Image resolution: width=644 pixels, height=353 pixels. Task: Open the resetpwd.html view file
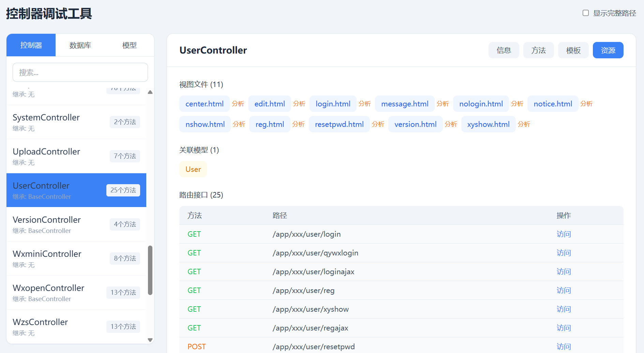click(x=339, y=124)
